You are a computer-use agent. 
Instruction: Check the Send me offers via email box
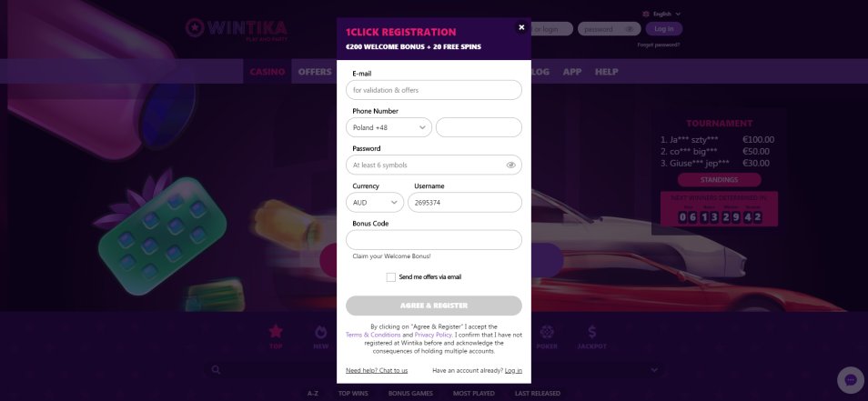click(391, 277)
